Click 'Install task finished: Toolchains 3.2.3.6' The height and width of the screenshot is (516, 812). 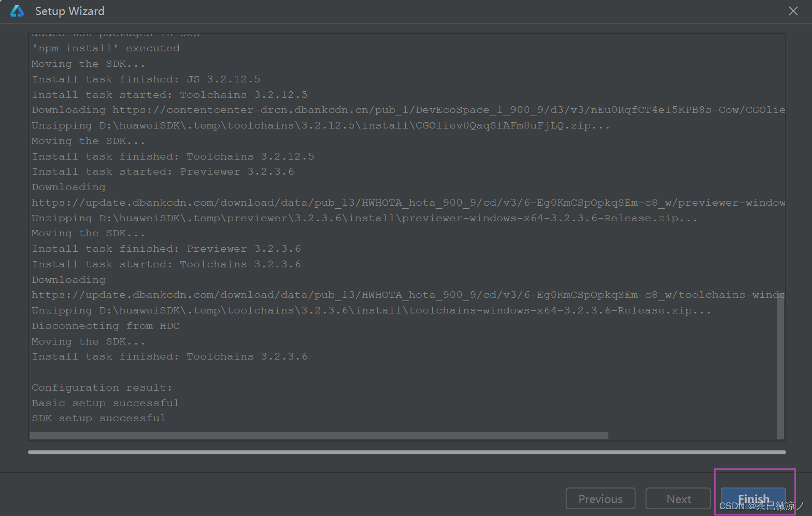pos(169,356)
